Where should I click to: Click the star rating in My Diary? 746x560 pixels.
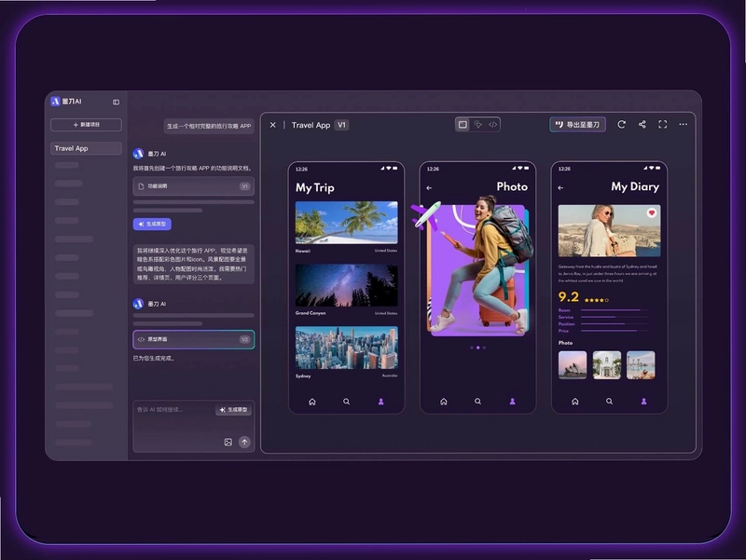pyautogui.click(x=597, y=300)
